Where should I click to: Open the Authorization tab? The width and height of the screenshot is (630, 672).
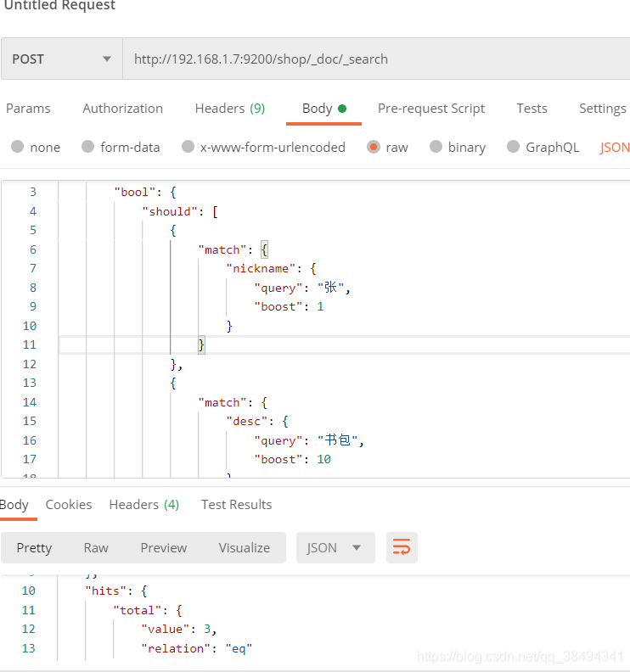pyautogui.click(x=122, y=109)
